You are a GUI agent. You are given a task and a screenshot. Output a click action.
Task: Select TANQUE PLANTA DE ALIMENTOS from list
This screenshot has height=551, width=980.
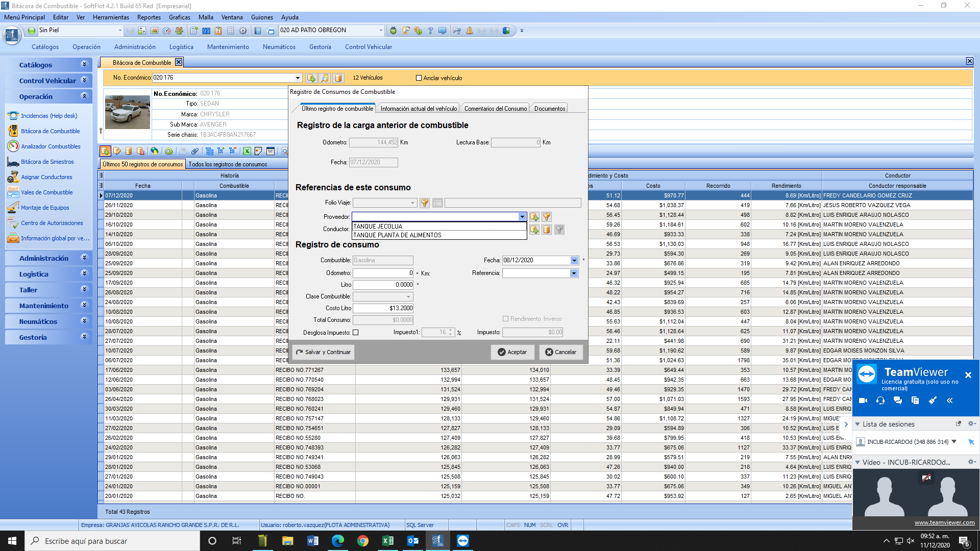tap(397, 235)
